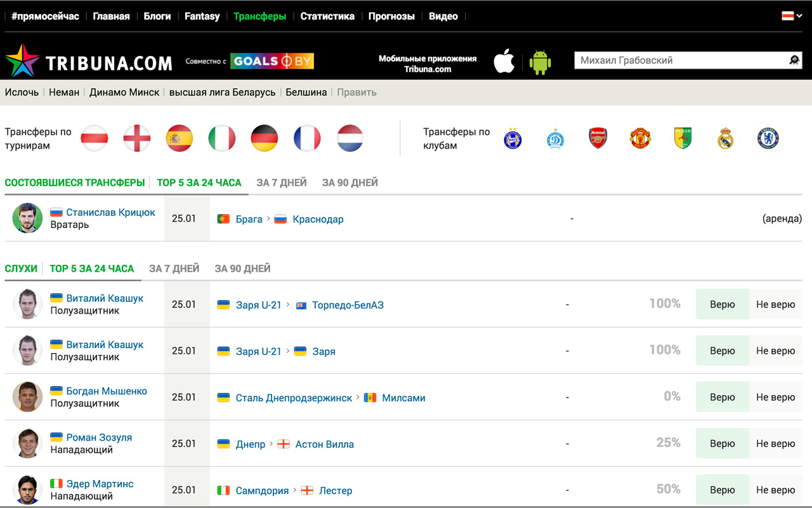The height and width of the screenshot is (508, 812).
Task: Open the Chelsea club crest
Action: 768,138
